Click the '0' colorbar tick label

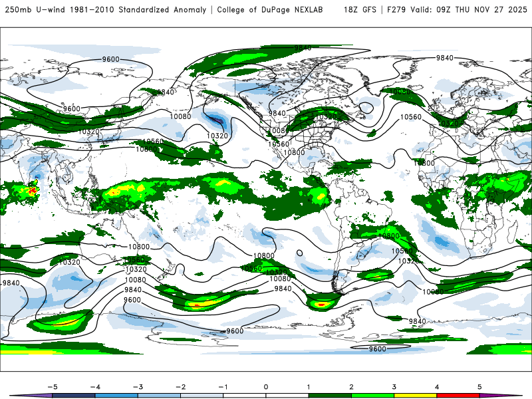click(x=266, y=387)
